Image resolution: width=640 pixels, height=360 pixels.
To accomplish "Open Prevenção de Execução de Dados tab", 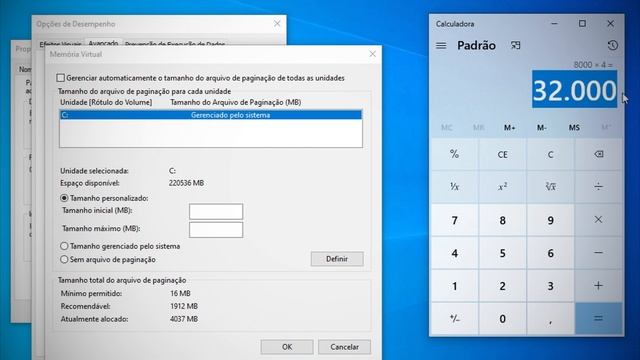I will tap(175, 44).
